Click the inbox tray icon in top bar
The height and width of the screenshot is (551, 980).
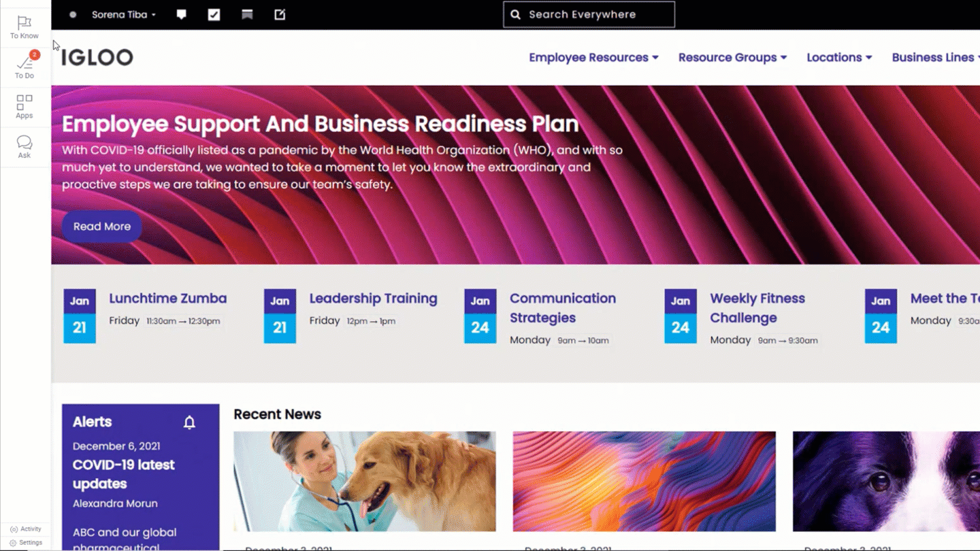(x=247, y=14)
